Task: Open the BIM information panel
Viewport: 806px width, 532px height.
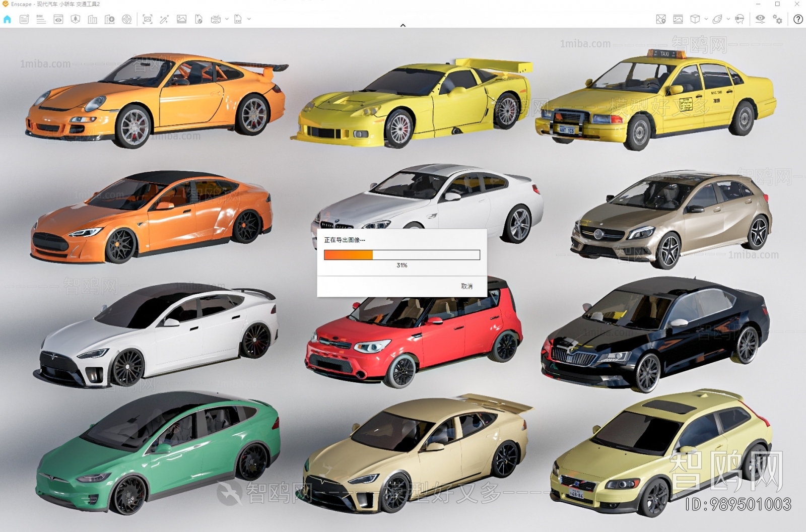Action: tap(41, 20)
